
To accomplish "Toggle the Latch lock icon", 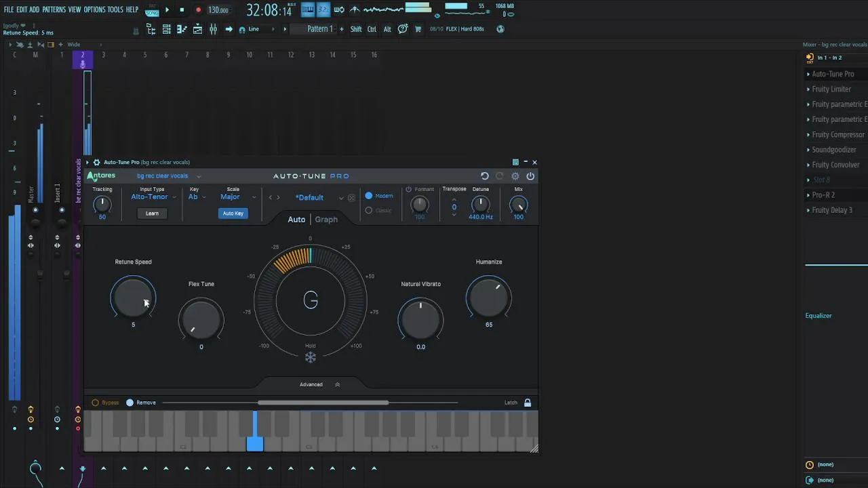I will point(528,403).
